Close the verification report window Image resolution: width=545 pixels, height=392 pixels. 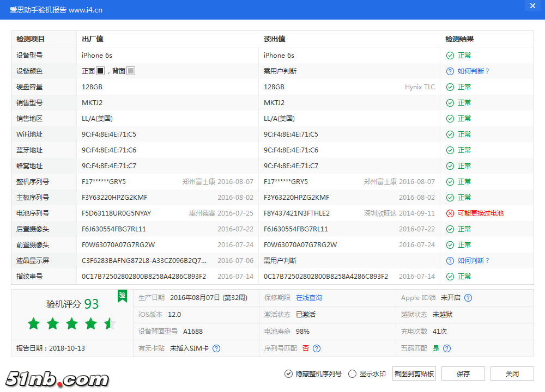pos(532,6)
